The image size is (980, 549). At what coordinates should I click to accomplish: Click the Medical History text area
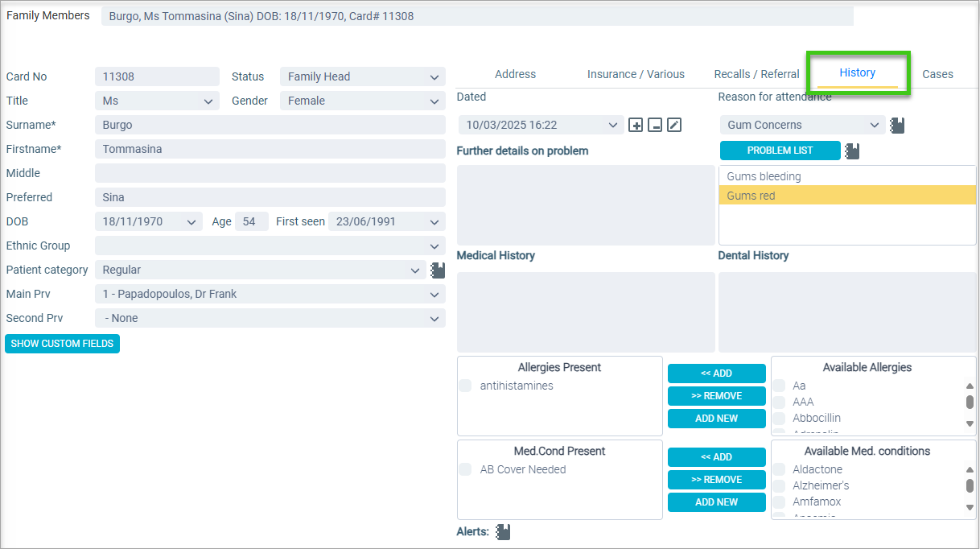[x=586, y=312]
